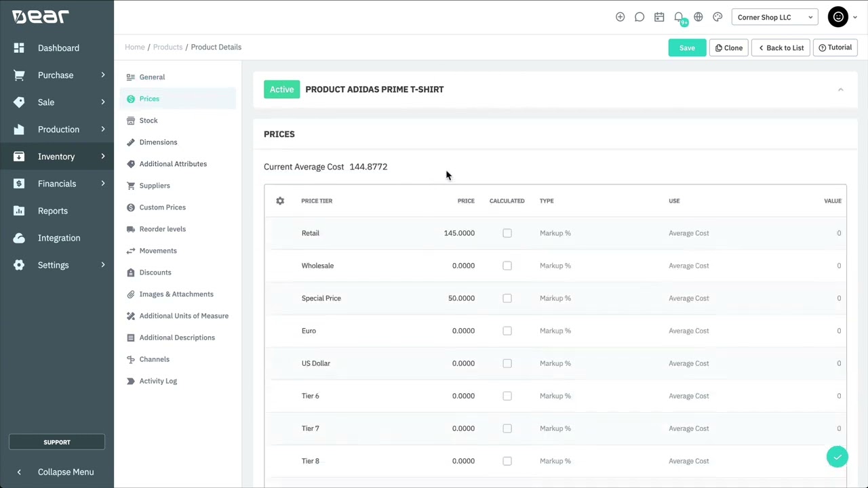
Task: Click the green checkmark floating button
Action: click(837, 457)
